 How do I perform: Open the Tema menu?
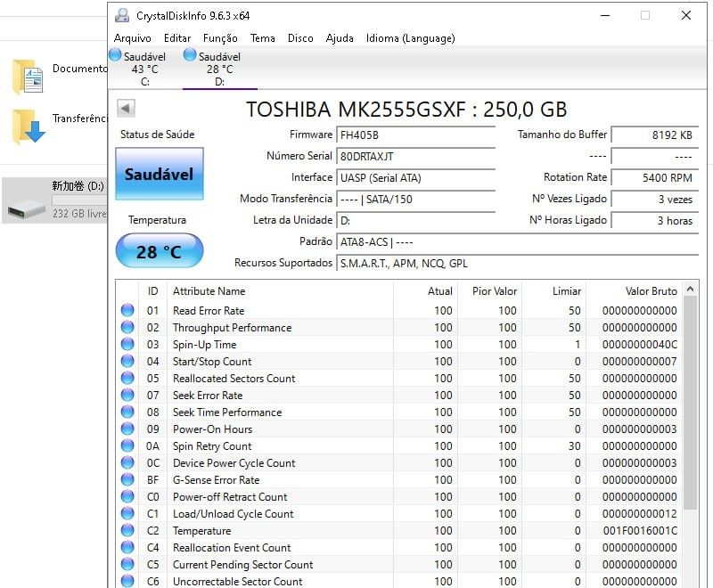coord(262,38)
